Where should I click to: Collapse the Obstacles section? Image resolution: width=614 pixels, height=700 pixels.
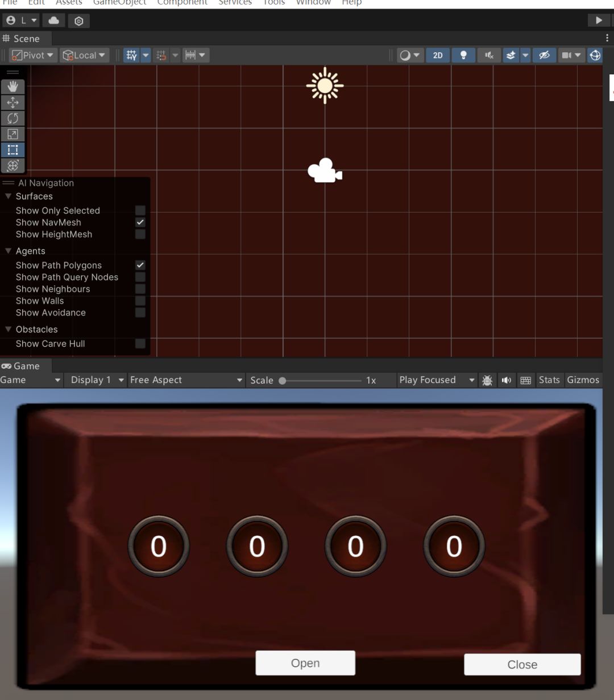click(x=9, y=329)
